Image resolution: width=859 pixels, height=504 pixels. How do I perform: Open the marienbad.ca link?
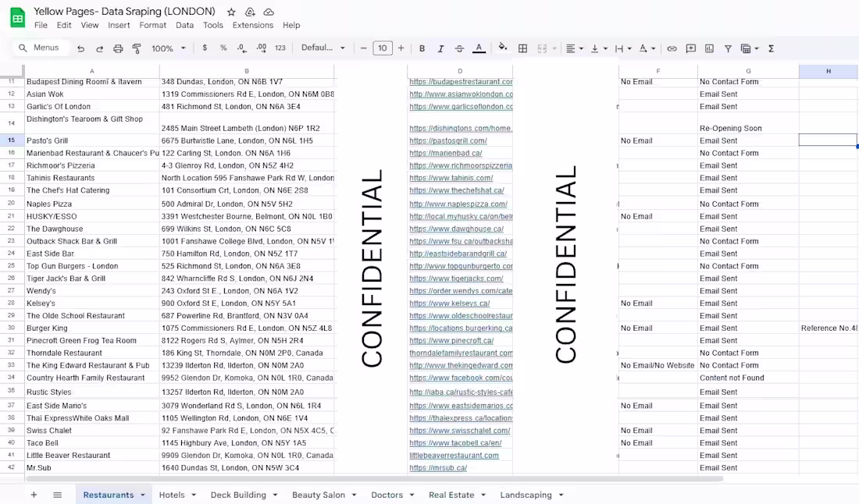(x=446, y=153)
